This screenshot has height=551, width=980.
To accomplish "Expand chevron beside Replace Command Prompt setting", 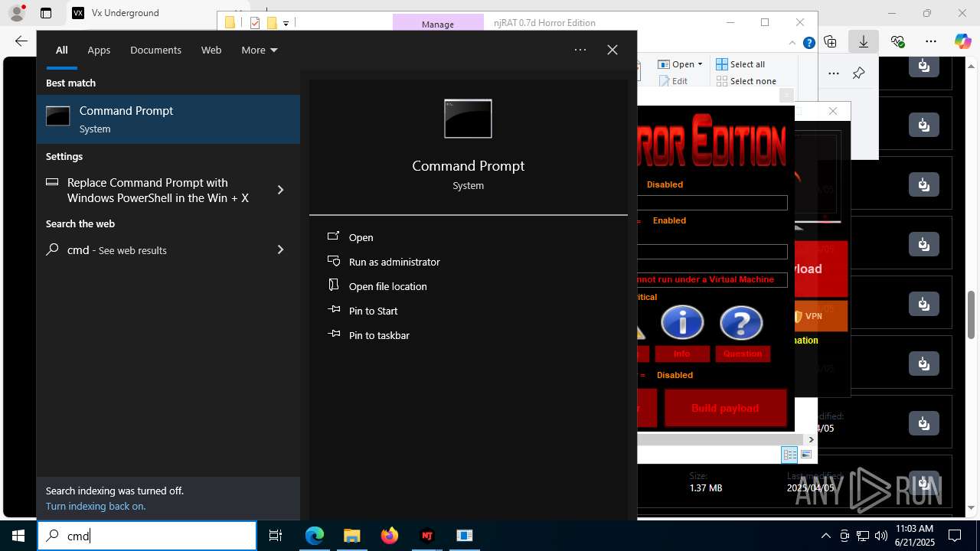I will 280,190.
